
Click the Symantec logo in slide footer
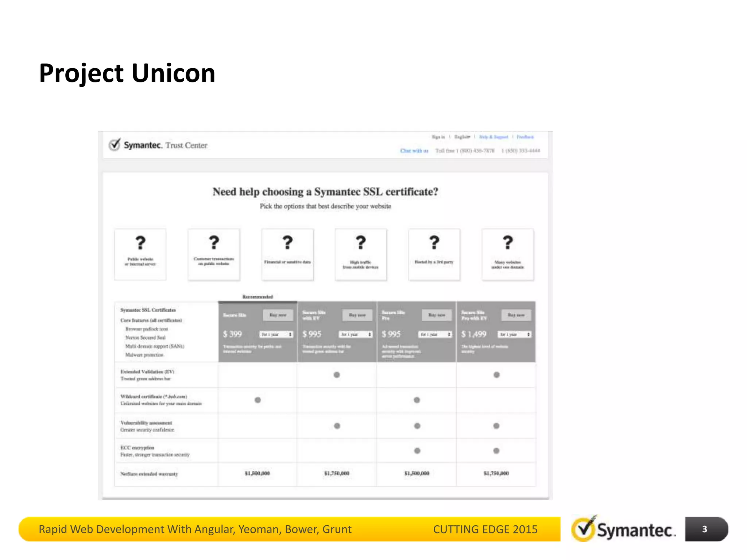click(x=623, y=529)
